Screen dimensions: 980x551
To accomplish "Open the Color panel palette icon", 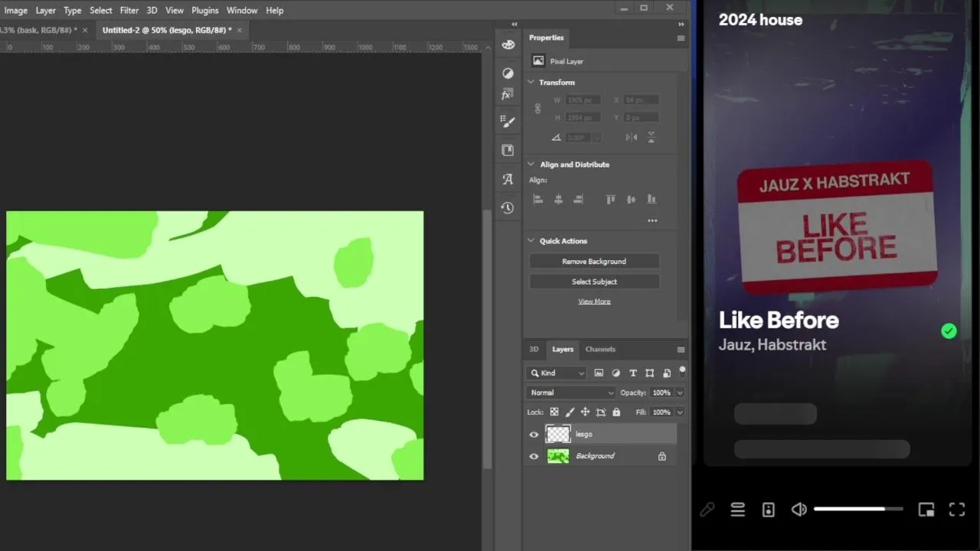I will 508,45.
